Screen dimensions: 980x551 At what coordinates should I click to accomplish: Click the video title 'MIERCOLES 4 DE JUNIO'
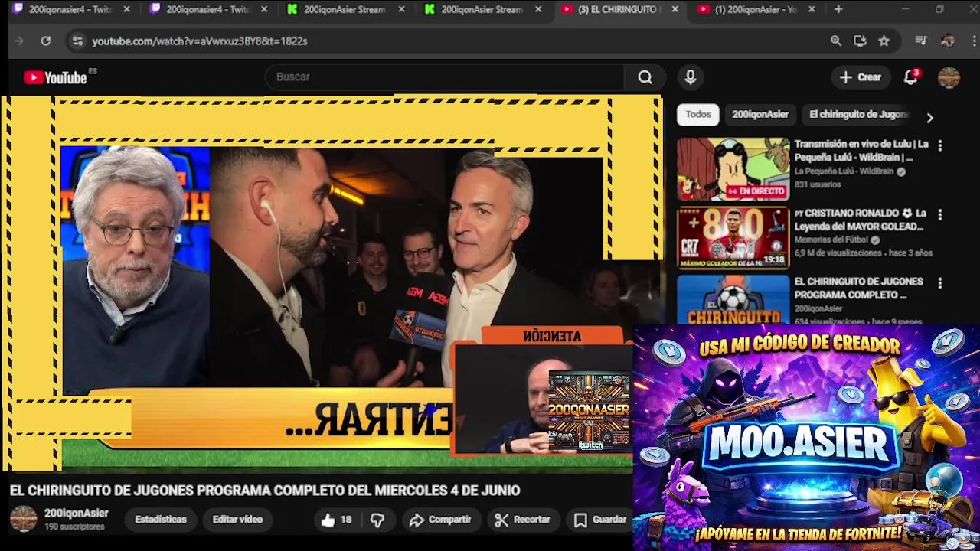(x=265, y=491)
